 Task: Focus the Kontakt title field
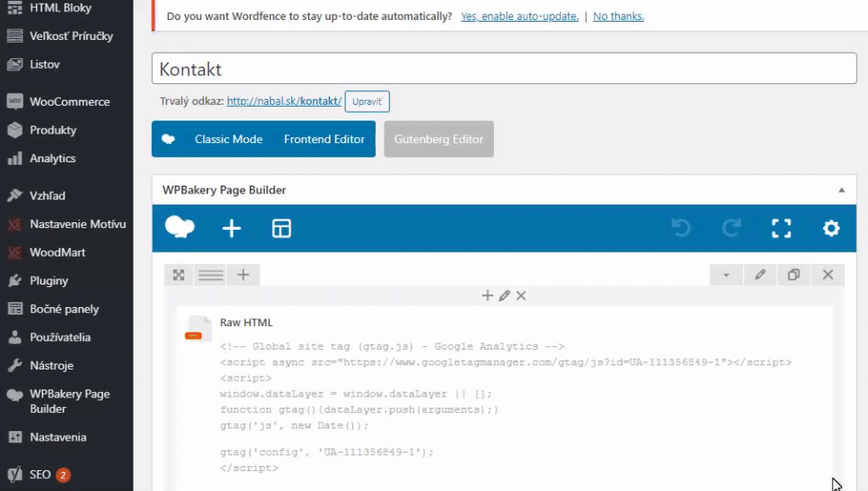504,69
